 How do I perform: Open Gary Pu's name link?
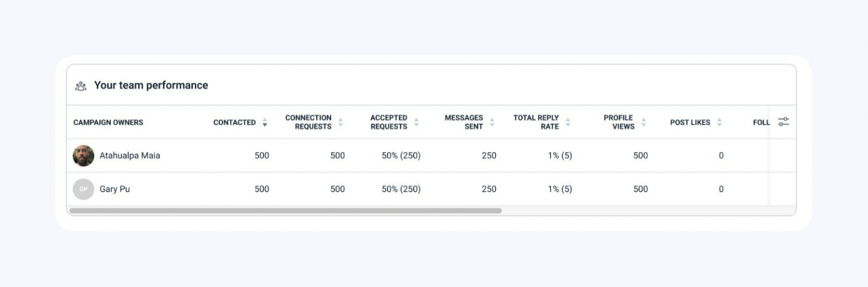coord(115,189)
